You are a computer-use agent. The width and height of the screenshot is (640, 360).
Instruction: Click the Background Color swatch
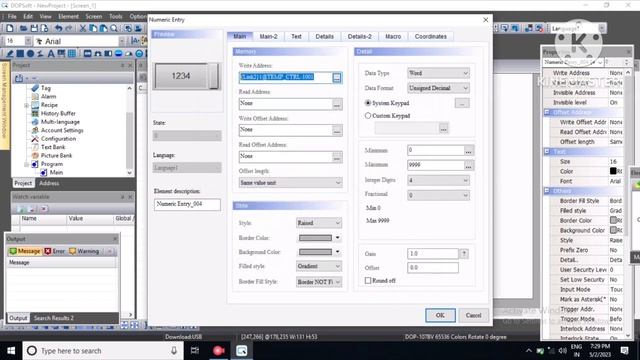click(x=316, y=252)
